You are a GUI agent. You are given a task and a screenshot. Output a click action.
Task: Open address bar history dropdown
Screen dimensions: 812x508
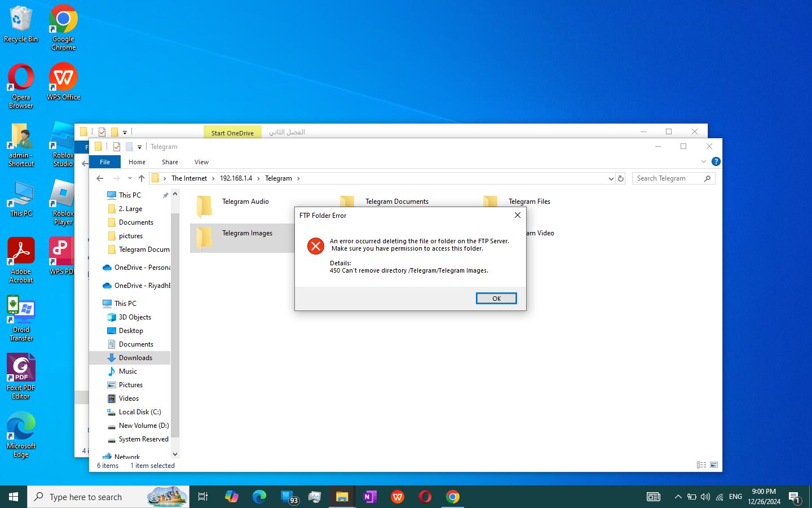611,178
